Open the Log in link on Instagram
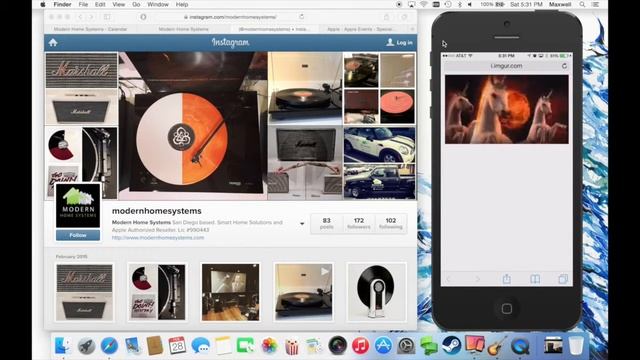The image size is (640, 360). [x=400, y=42]
